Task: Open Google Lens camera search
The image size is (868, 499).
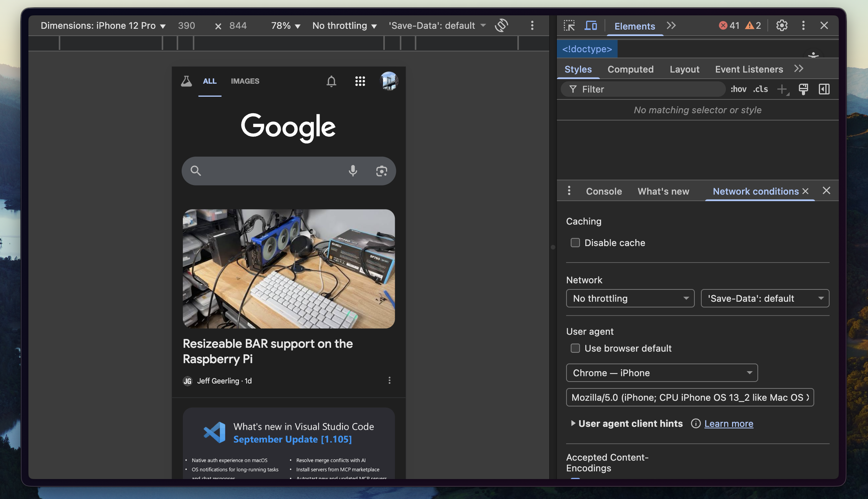Action: point(381,171)
